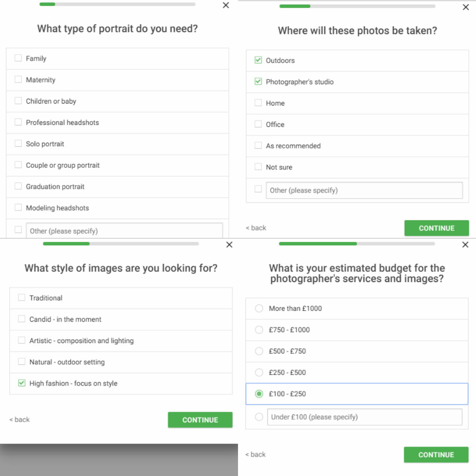Image resolution: width=476 pixels, height=476 pixels.
Task: Continue from the budget question
Action: pos(436,455)
